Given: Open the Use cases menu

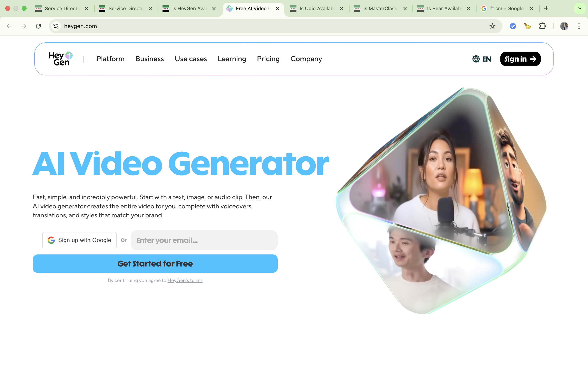Looking at the screenshot, I should point(191,59).
